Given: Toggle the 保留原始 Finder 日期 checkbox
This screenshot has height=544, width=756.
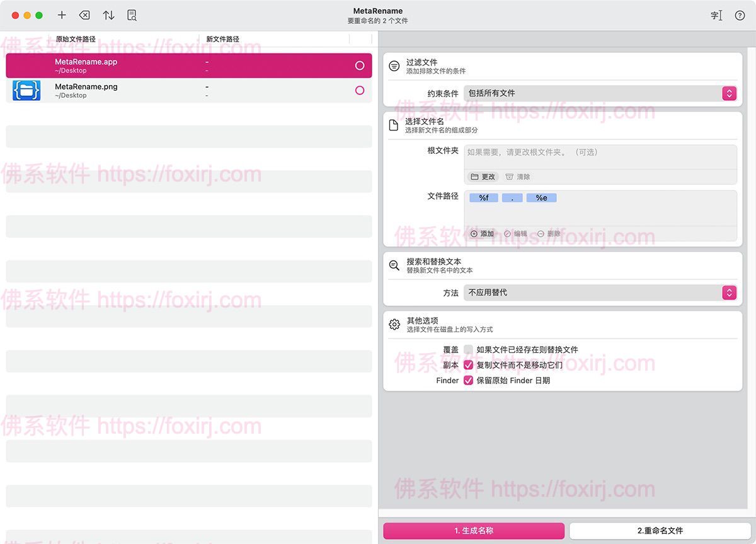Looking at the screenshot, I should coord(468,381).
